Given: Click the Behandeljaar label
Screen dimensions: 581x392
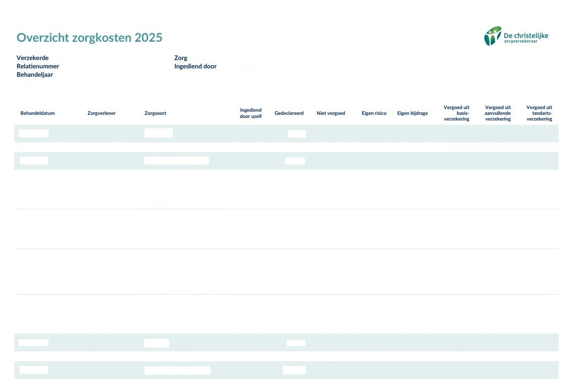Looking at the screenshot, I should pyautogui.click(x=34, y=75).
